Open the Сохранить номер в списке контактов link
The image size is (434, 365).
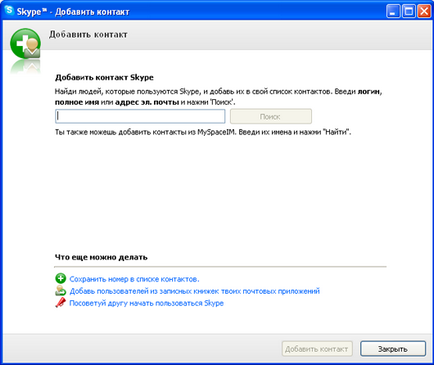(x=134, y=279)
